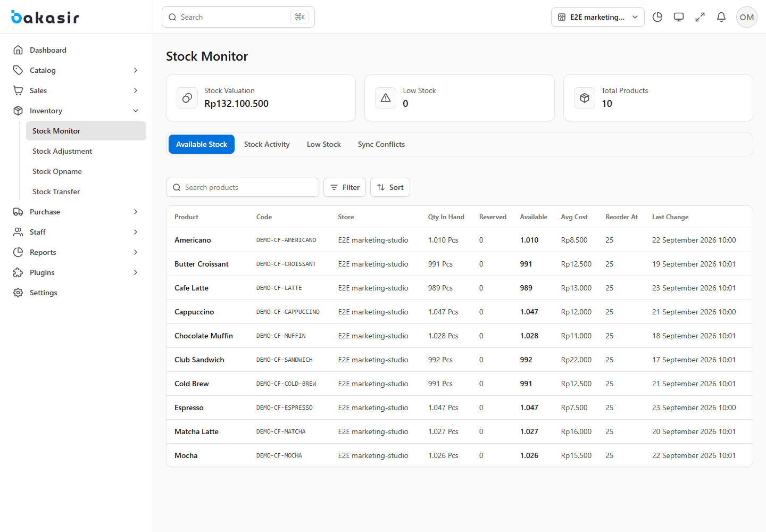Open the Sync Conflicts tab
Viewport: 766px width, 532px height.
pos(381,144)
